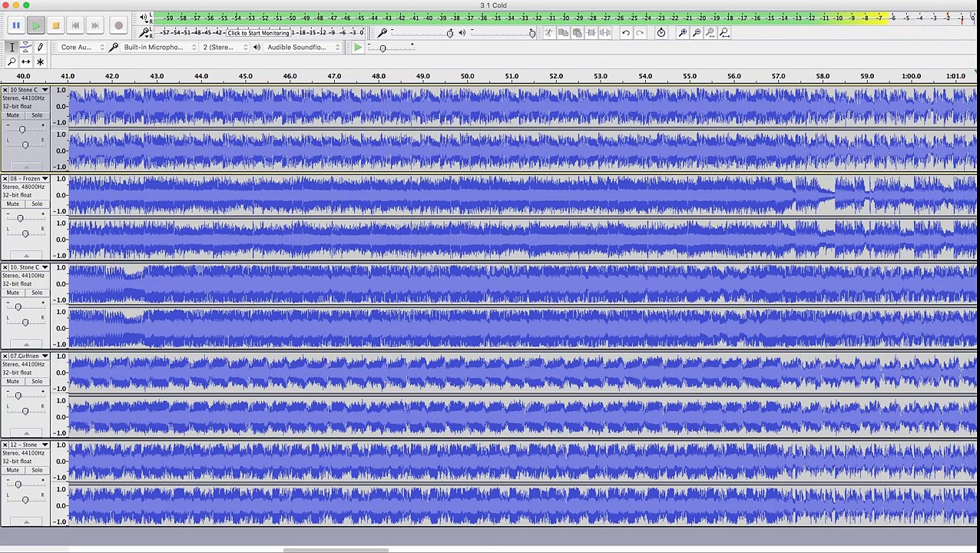Viewport: 980px width, 553px height.
Task: Select the Multi-Tool asterisk icon
Action: point(40,61)
